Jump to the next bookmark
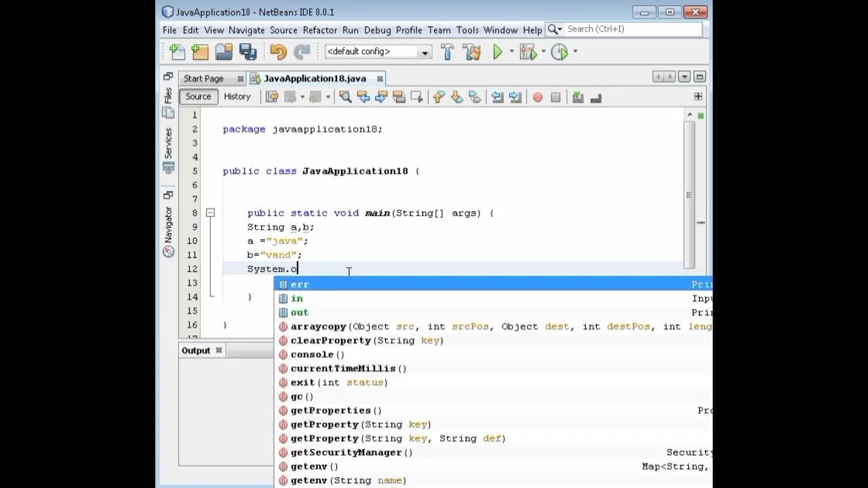Image resolution: width=868 pixels, height=488 pixels. [456, 97]
